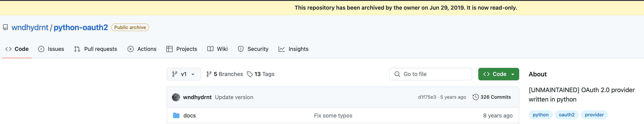Open the wndhydrnt owner link
This screenshot has width=644, height=124.
[30, 28]
